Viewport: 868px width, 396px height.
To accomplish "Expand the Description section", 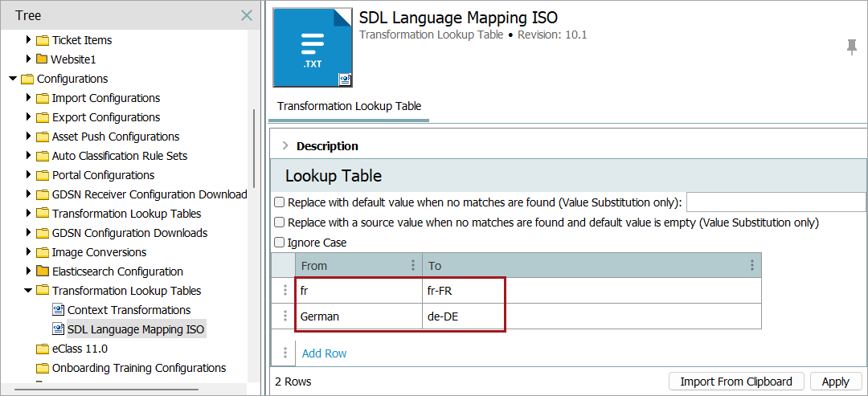I will [x=285, y=146].
